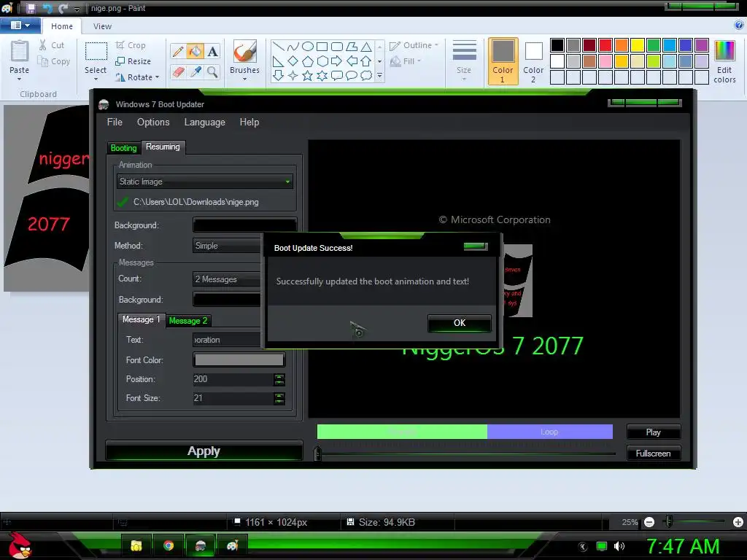Screen dimensions: 747x560
Task: Select Color 2 in Paint ribbon
Action: pos(533,61)
